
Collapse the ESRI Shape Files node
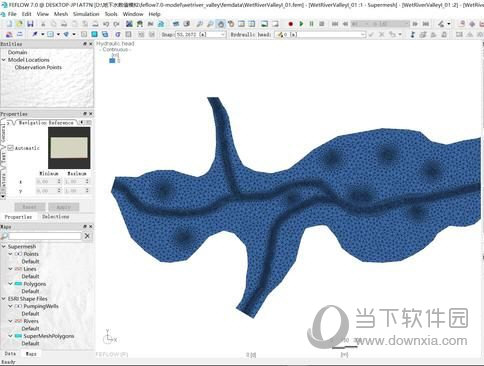coord(4,299)
